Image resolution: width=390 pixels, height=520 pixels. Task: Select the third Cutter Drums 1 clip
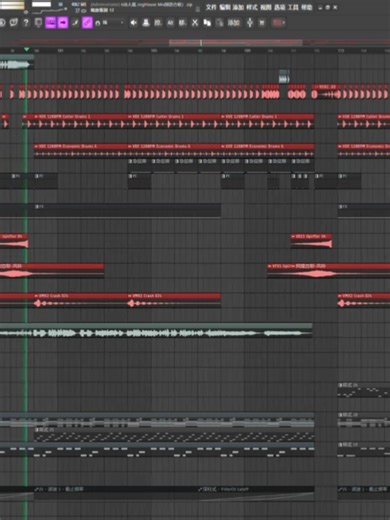pos(267,121)
